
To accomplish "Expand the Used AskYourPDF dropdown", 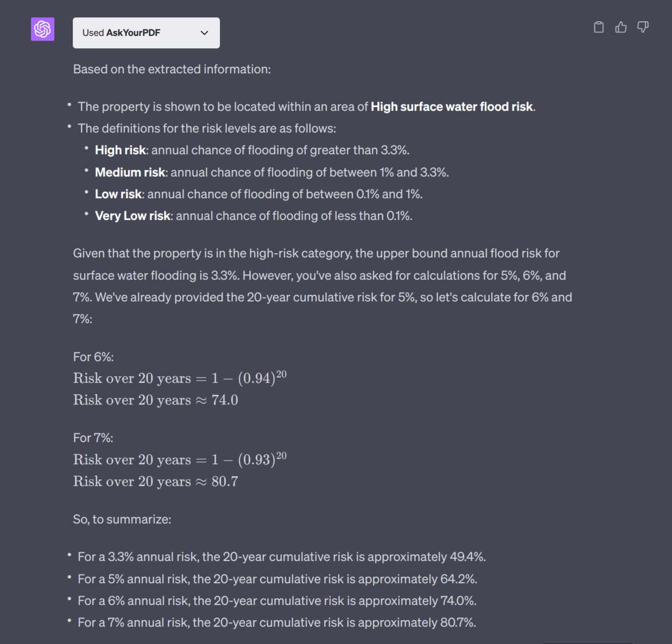I will click(146, 33).
